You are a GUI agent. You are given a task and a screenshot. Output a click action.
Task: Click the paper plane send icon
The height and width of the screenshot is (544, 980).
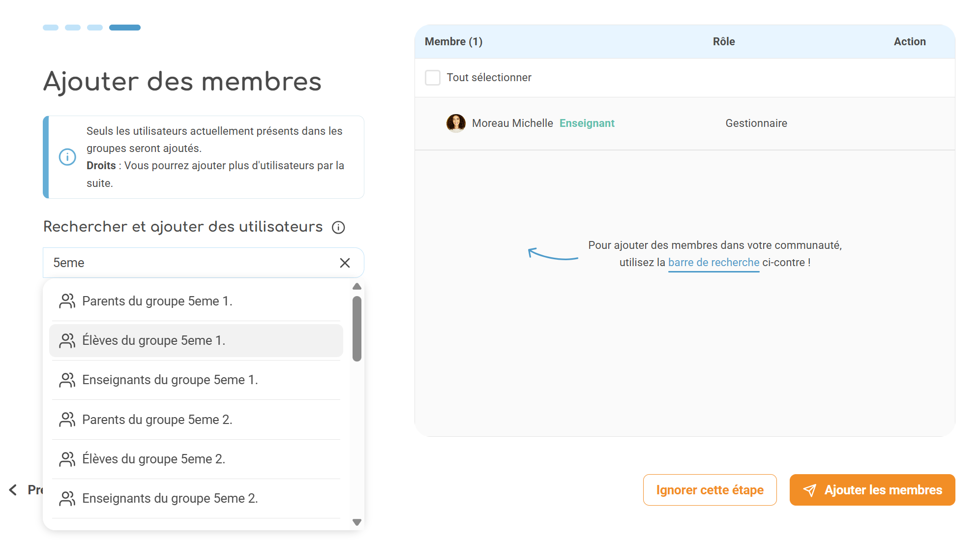click(809, 490)
